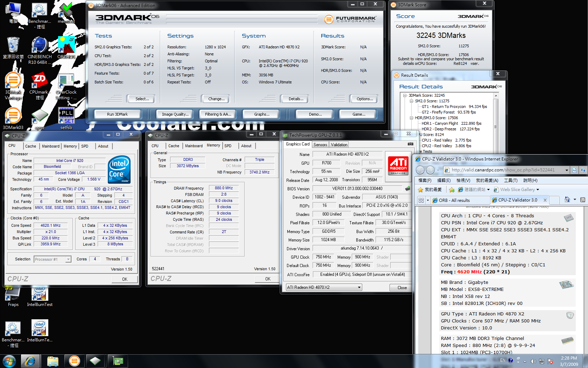The width and height of the screenshot is (588, 368).
Task: Switch to the Validation tab in GPU-Z
Action: pos(339,145)
